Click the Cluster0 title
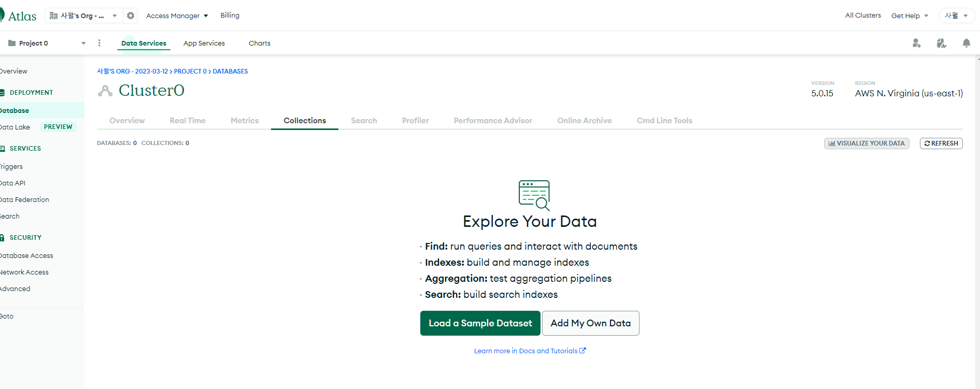980x389 pixels. pos(151,91)
